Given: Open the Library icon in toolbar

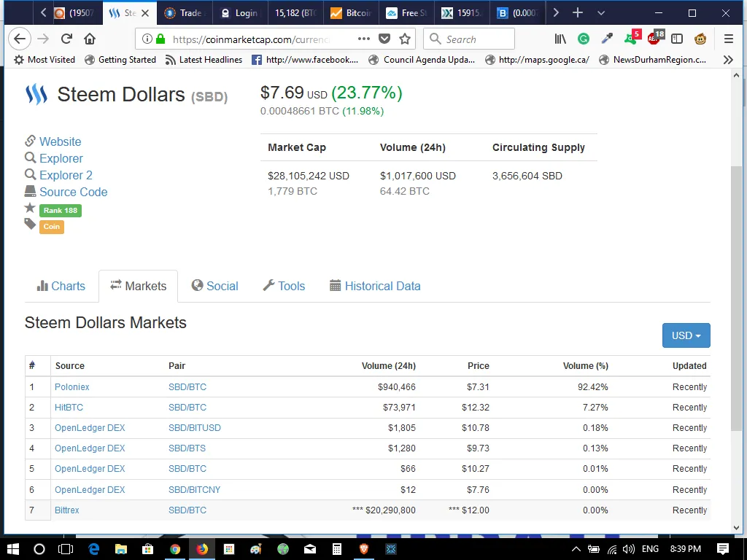Looking at the screenshot, I should click(x=560, y=39).
